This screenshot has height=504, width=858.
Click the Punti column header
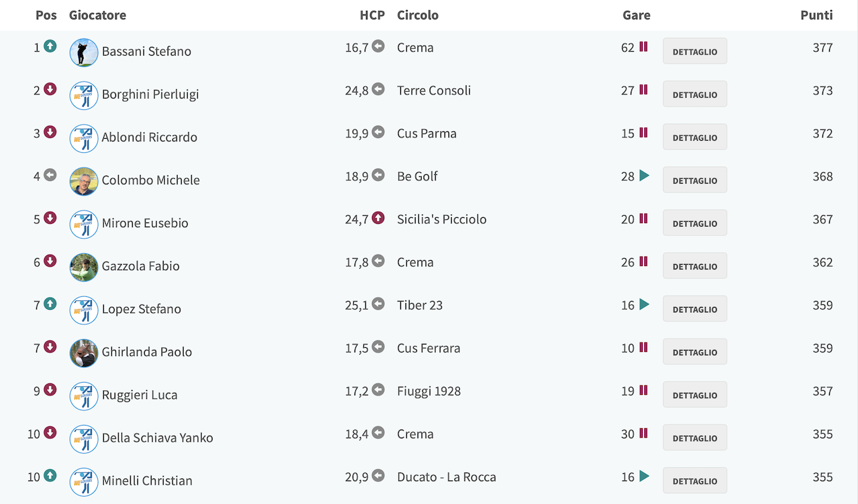click(816, 15)
